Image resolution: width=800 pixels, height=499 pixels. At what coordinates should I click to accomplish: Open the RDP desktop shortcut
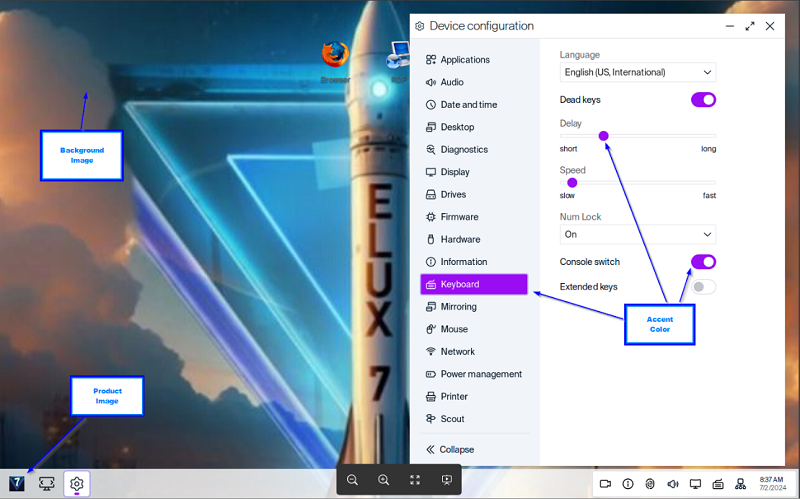[x=398, y=61]
